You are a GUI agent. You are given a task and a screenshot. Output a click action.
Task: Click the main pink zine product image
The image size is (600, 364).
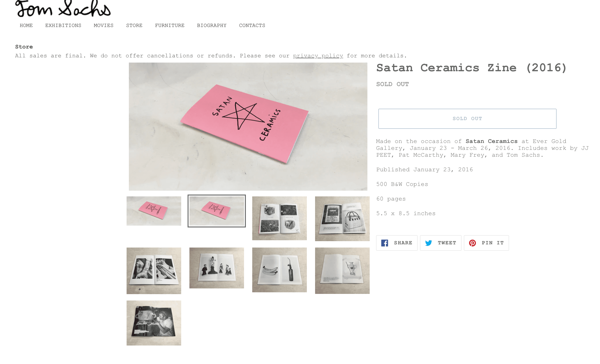248,127
